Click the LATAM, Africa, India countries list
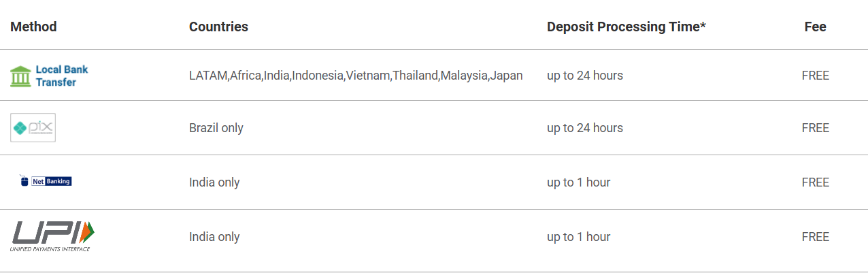This screenshot has width=868, height=273. tap(356, 76)
